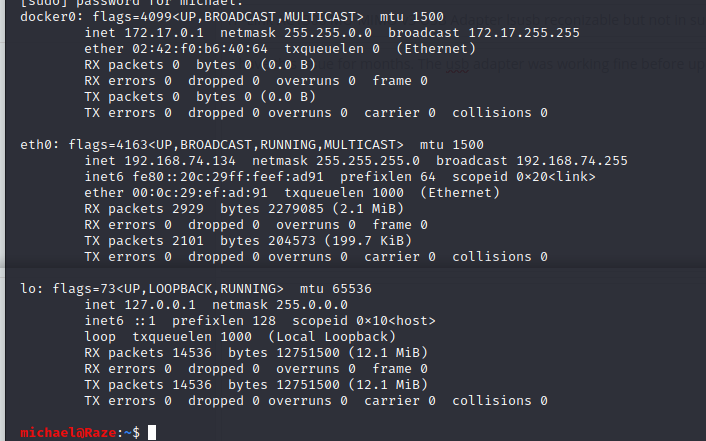Click the broadcast address 192.168.74.255

pos(571,160)
